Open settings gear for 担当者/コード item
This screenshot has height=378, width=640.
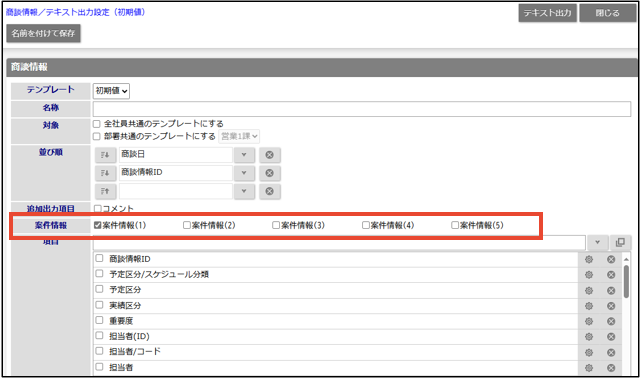[589, 352]
